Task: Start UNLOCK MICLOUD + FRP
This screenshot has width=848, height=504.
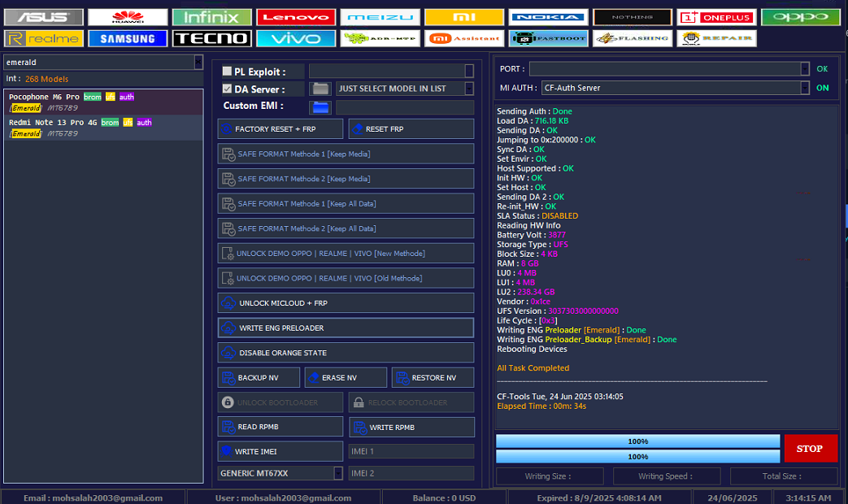Action: [346, 303]
